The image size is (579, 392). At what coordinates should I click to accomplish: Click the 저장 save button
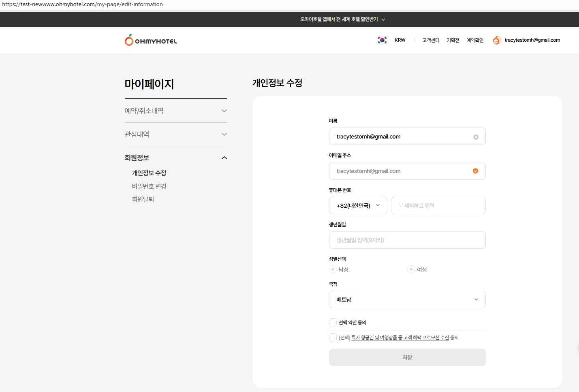point(407,358)
